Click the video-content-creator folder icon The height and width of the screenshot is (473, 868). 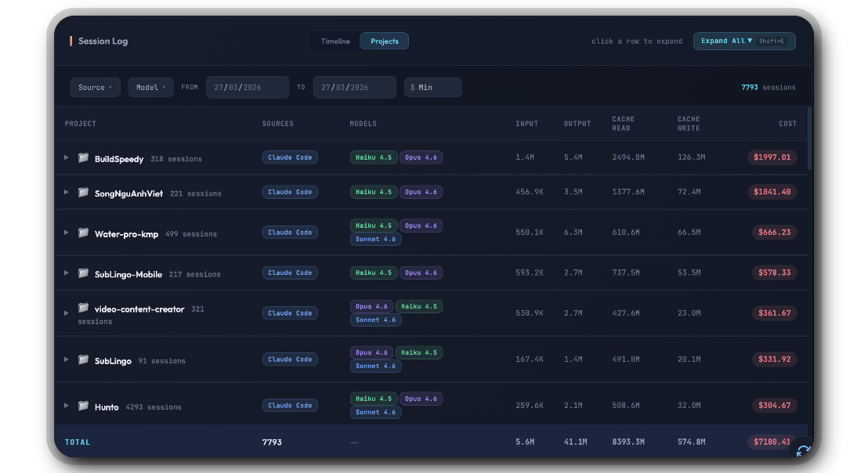83,308
